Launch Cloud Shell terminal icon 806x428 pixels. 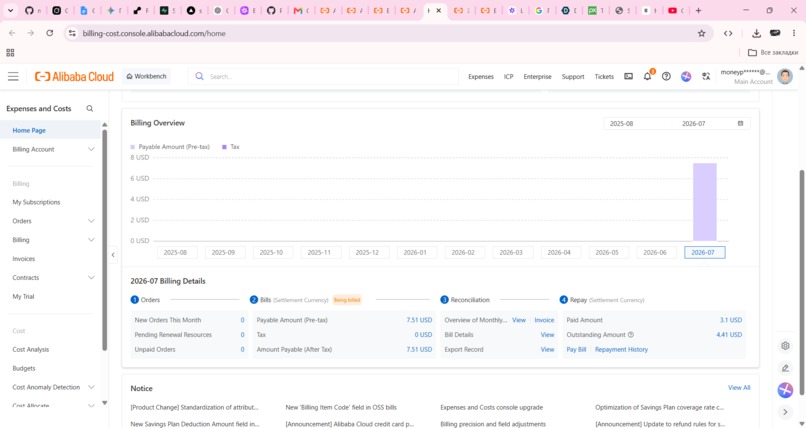pos(628,76)
